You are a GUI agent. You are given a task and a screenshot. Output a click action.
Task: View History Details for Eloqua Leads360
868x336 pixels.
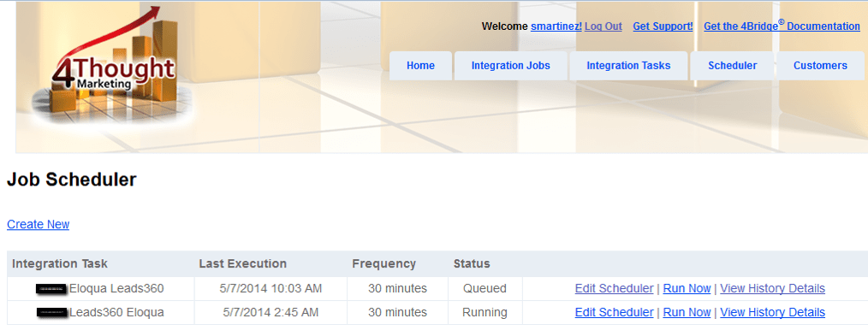(x=772, y=288)
